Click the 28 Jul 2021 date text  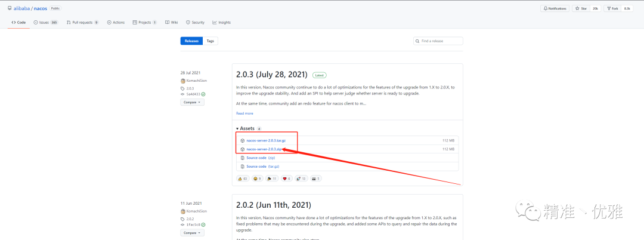click(191, 73)
